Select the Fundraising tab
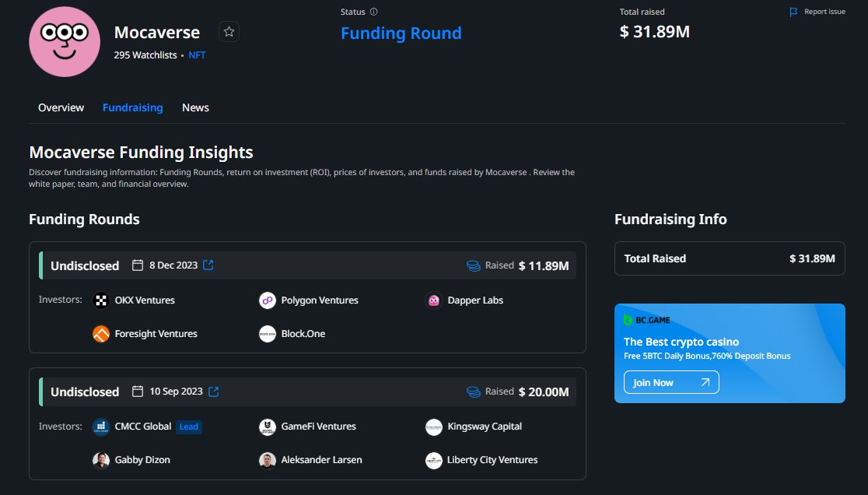The height and width of the screenshot is (495, 868). pos(133,107)
